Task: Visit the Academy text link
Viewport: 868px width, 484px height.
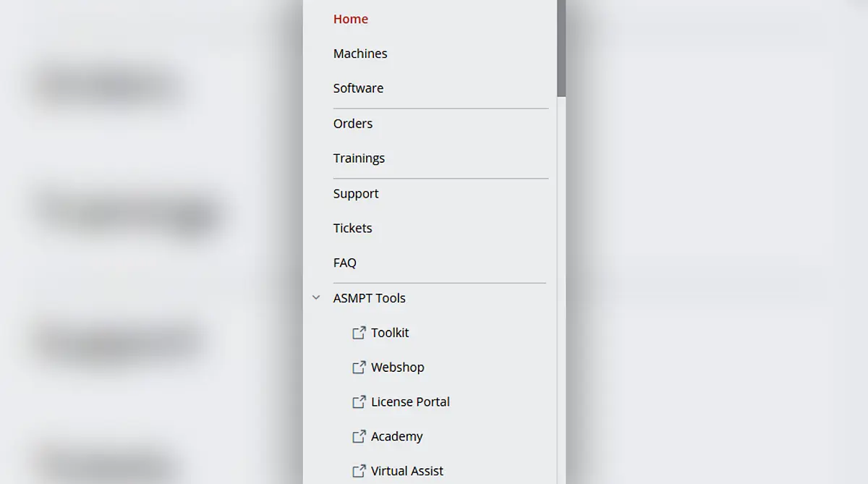Action: pyautogui.click(x=397, y=437)
